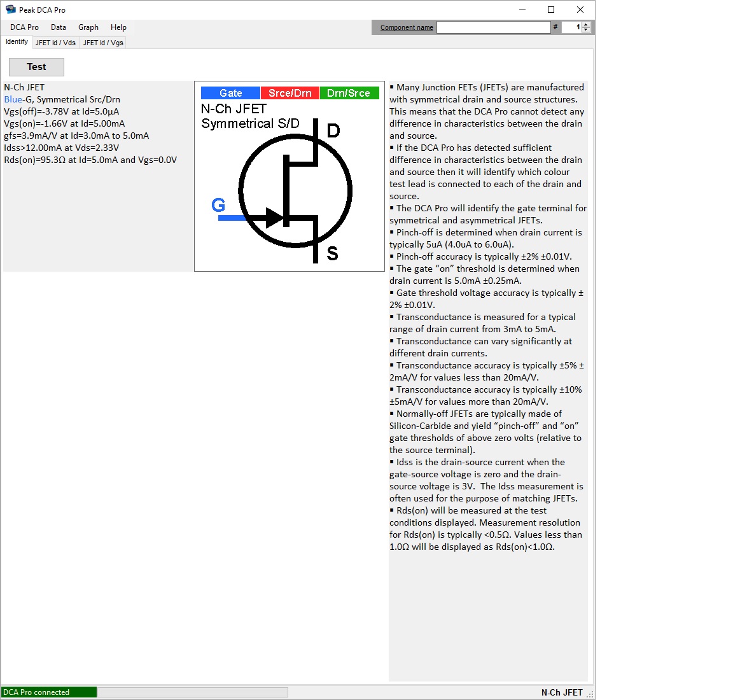733x700 pixels.
Task: Click the Test button
Action: [36, 67]
